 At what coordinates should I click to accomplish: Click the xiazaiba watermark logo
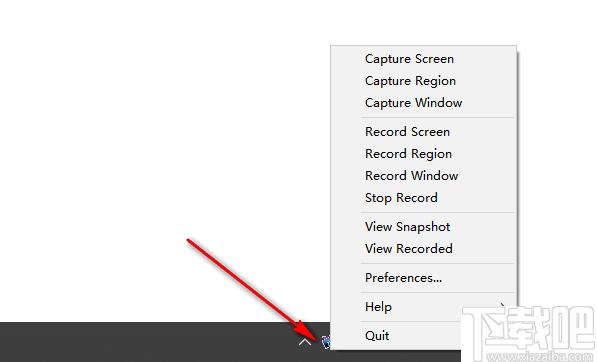pos(528,328)
